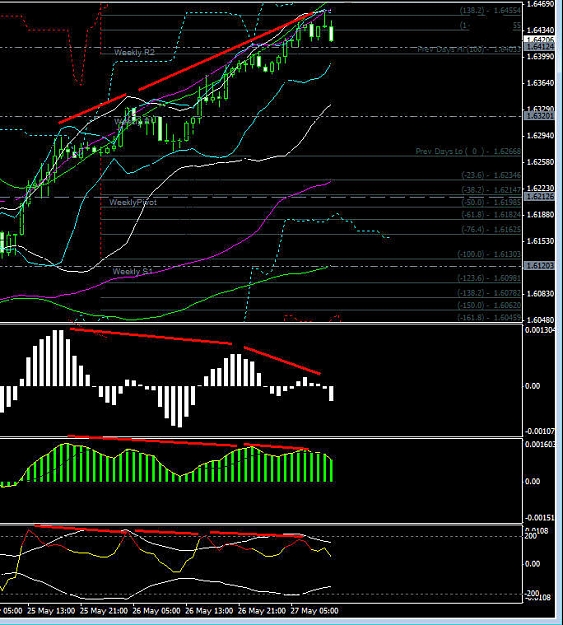
Task: Click the 1.61880 price scale label
Action: 541,214
